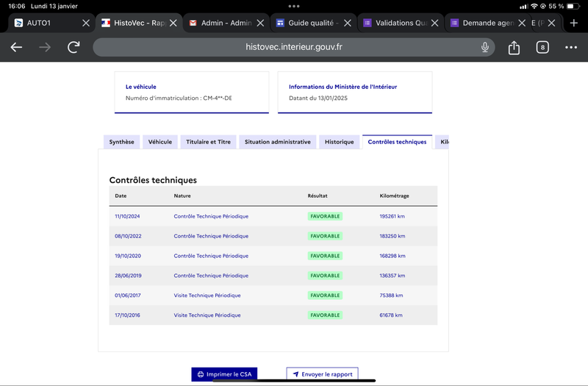Open the Situation administrative tab

click(278, 142)
